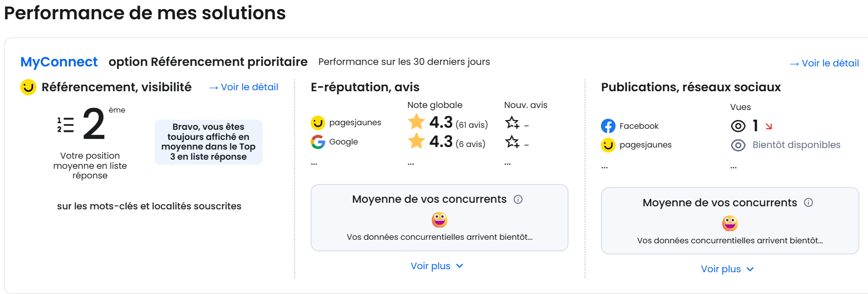Viewport: 868px width, 294px height.
Task: Open Voir le détail beside Référencement, visibilité
Action: pos(244,87)
